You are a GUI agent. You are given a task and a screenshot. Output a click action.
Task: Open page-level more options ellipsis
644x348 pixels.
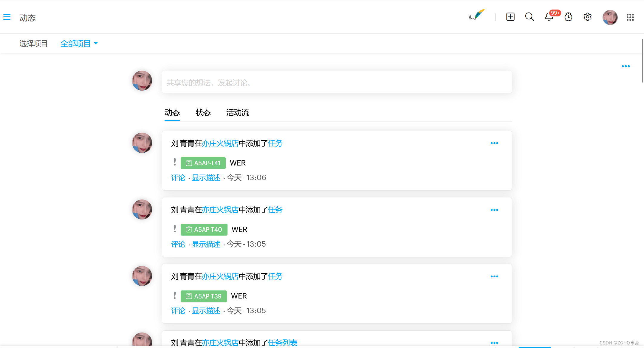point(626,66)
